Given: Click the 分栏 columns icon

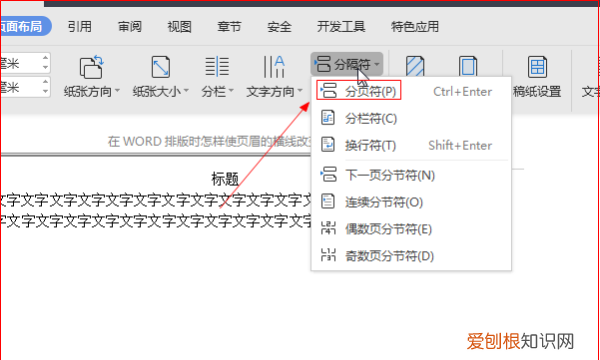Looking at the screenshot, I should (x=217, y=67).
